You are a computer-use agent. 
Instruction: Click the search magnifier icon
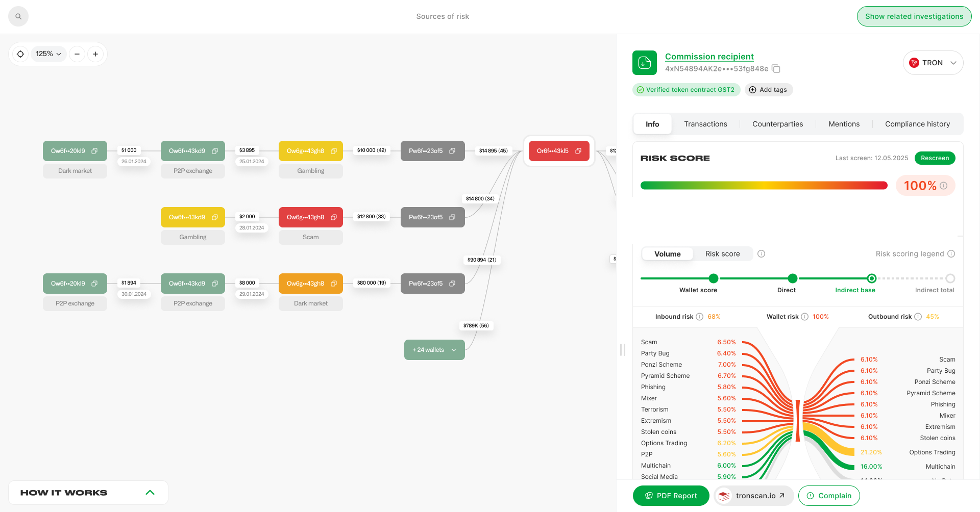point(18,16)
